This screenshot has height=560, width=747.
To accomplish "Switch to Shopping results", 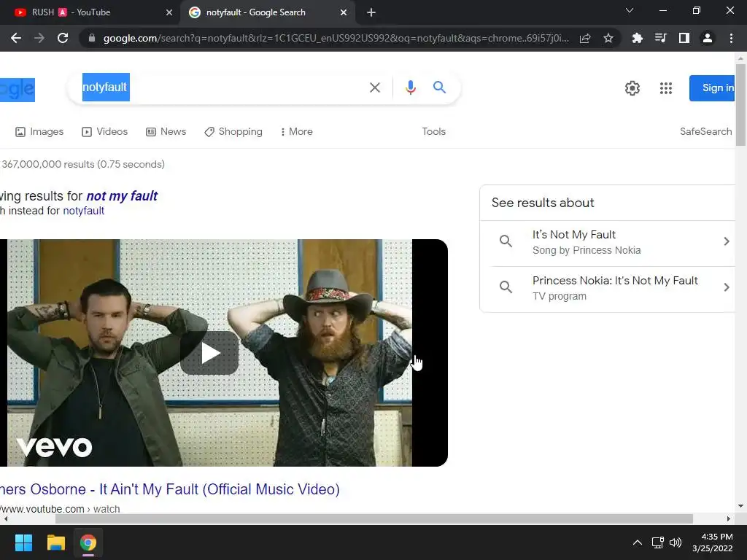I will coord(233,131).
